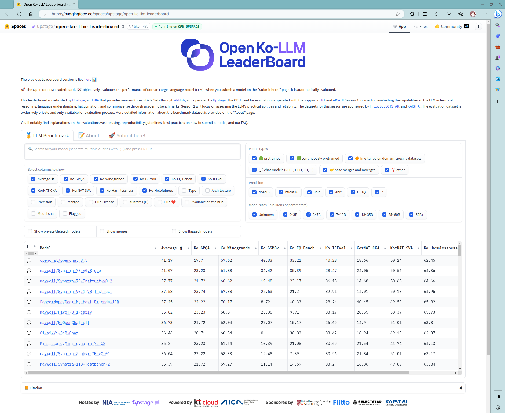Open the sidebar shopping tag icon
Image resolution: width=505 pixels, height=420 pixels.
pyautogui.click(x=498, y=36)
